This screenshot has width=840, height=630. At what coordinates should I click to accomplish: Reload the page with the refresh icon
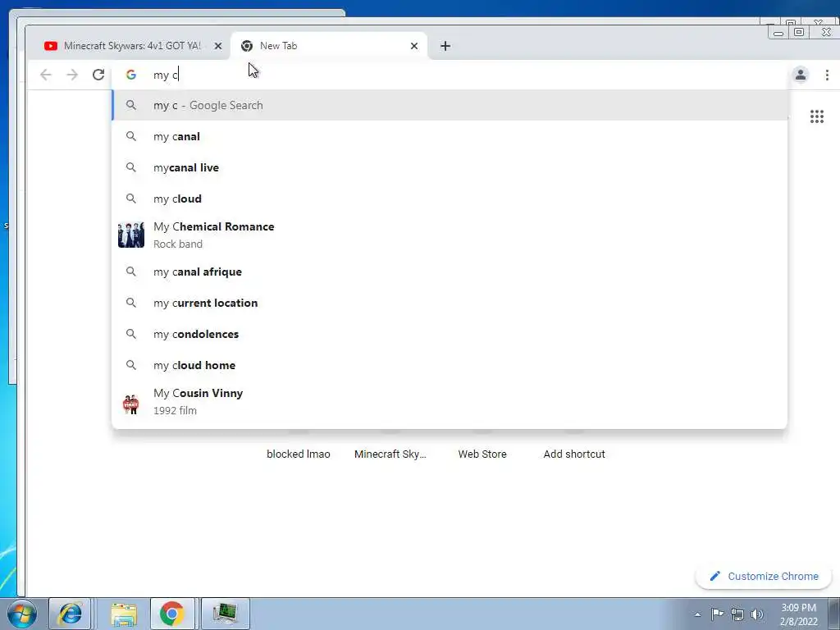pos(98,75)
